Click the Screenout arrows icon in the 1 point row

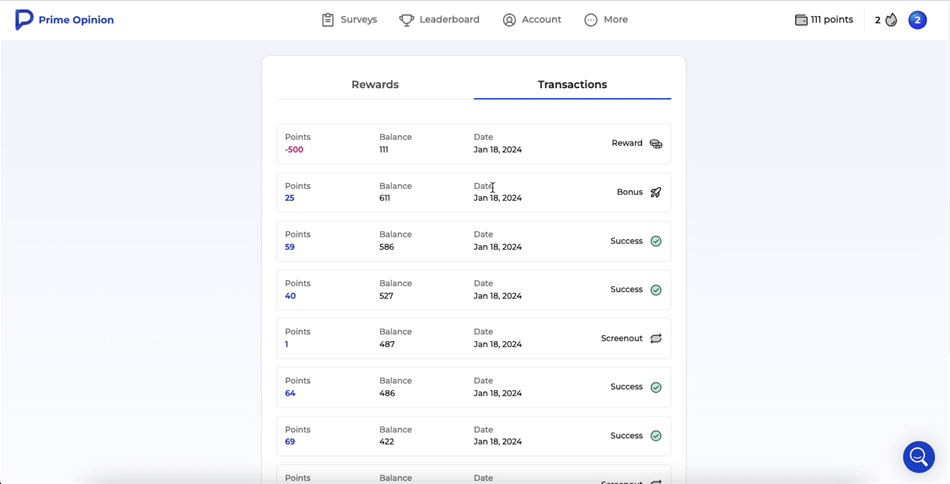pos(656,339)
